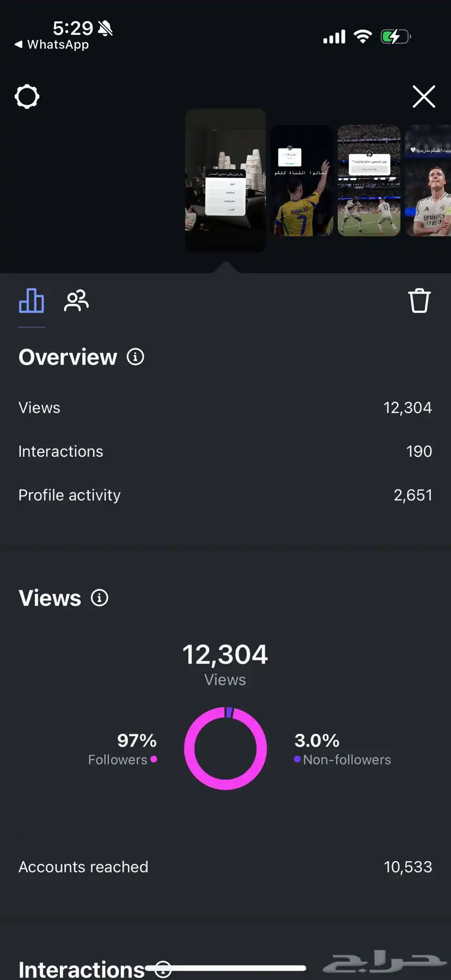
Task: Switch to the viewers people tab
Action: (x=76, y=301)
